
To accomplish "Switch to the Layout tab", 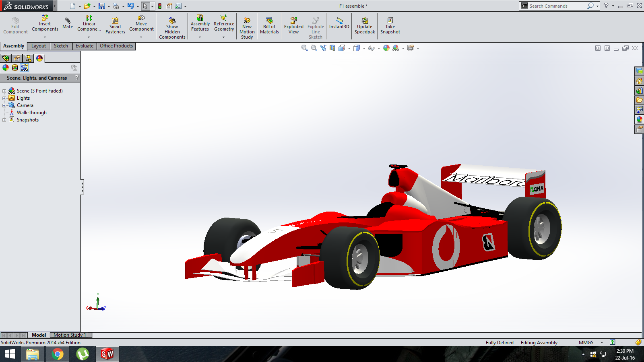I will pos(39,46).
